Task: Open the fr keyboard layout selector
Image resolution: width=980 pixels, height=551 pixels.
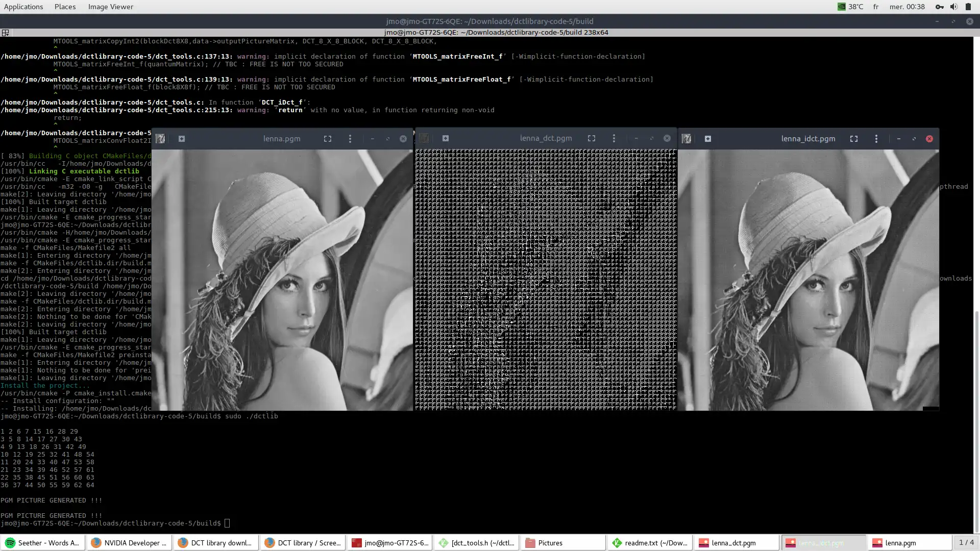Action: point(876,7)
